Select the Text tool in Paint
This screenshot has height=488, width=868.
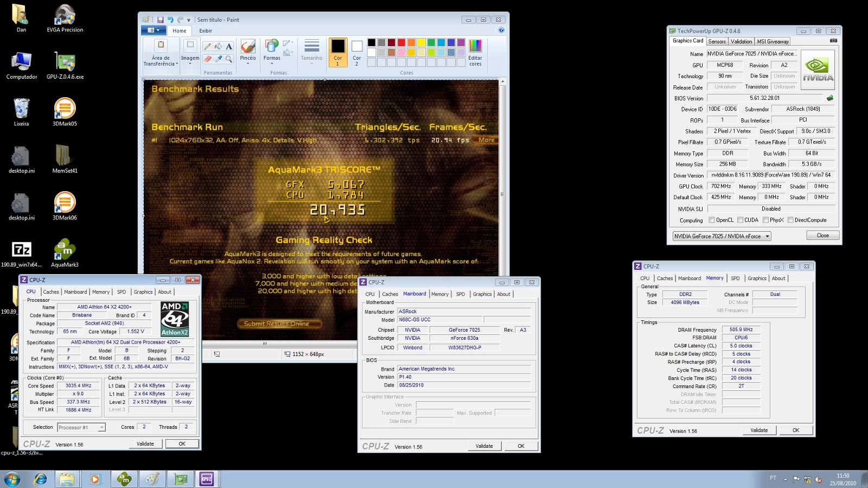click(x=229, y=47)
